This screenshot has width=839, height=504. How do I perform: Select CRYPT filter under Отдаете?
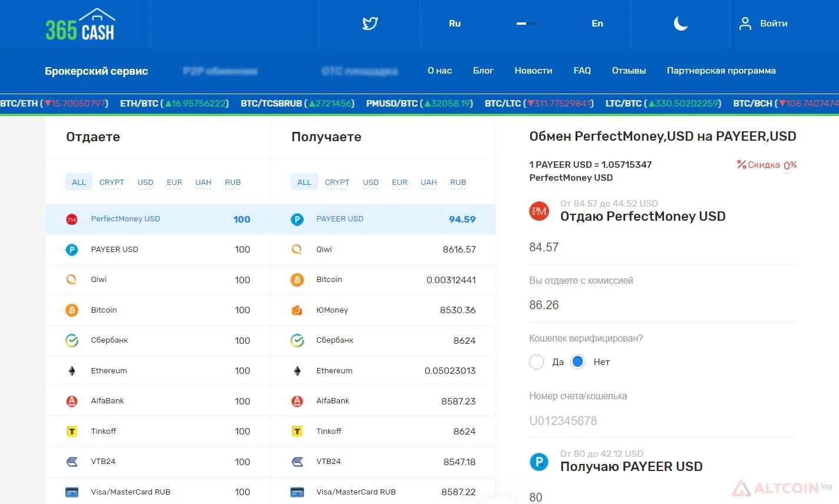(x=111, y=183)
